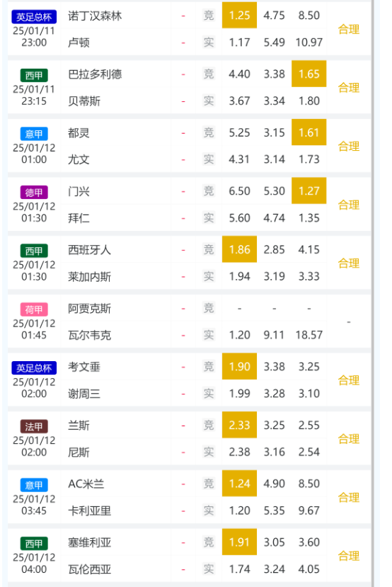Select highlighted odds 1.86 for 西班牙人
392x587 pixels.
click(239, 249)
